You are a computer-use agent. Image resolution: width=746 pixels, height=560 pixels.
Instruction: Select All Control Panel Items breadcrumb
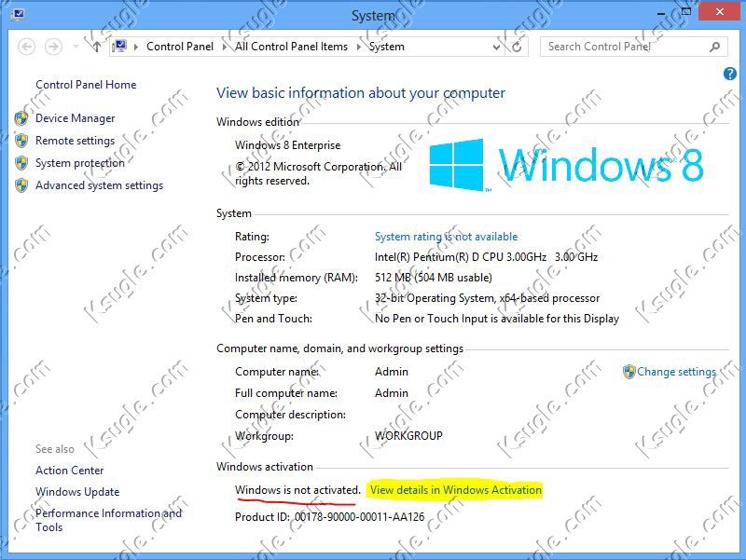pyautogui.click(x=291, y=47)
